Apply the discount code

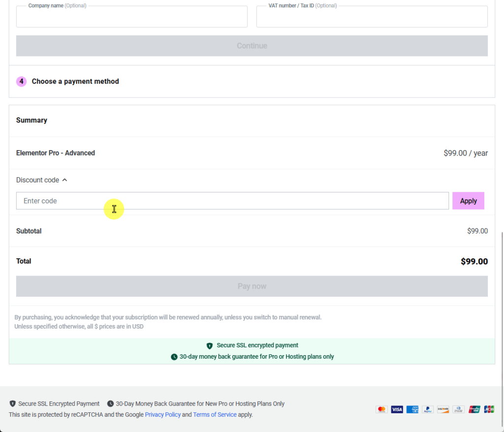click(x=468, y=201)
